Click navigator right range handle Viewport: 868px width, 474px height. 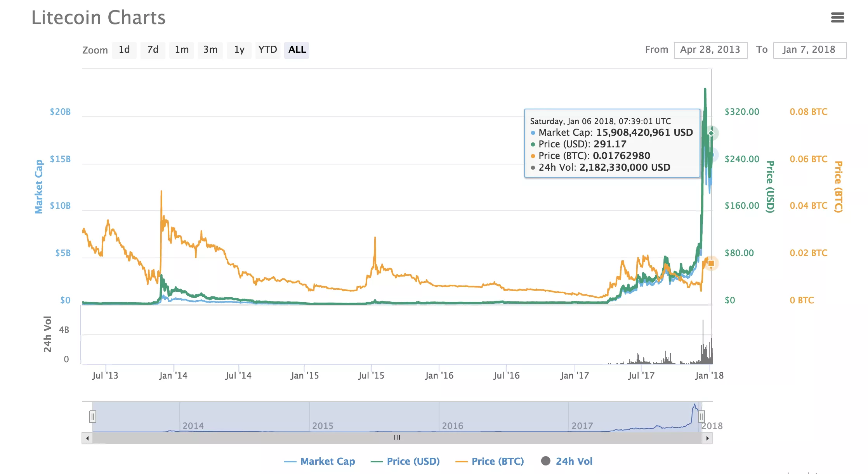[x=701, y=417]
